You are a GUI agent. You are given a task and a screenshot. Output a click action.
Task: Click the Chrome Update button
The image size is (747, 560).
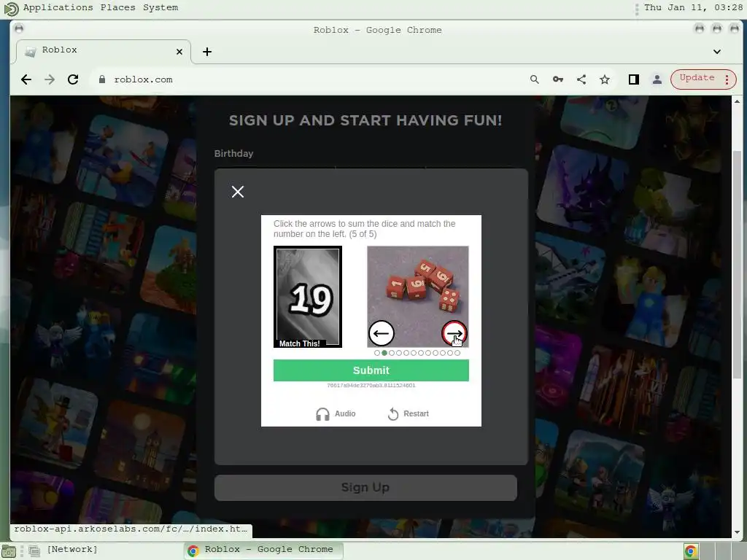pos(697,78)
